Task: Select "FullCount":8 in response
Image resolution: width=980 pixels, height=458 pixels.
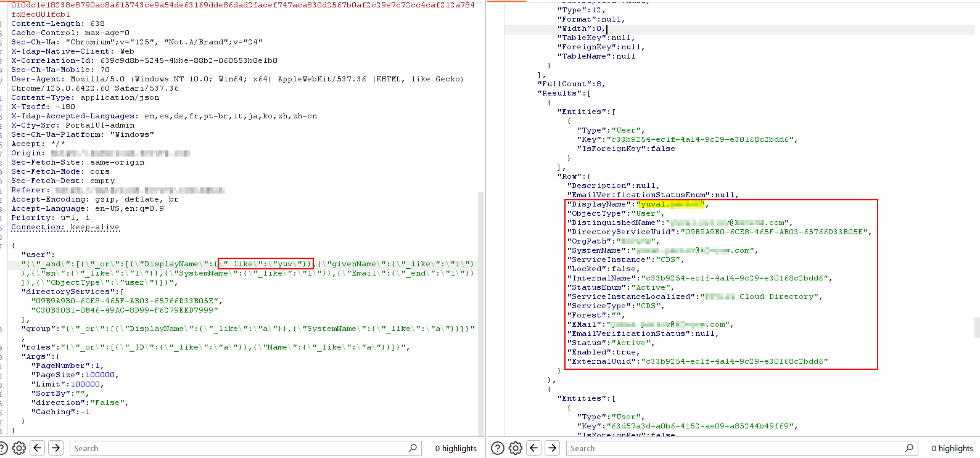Action: pos(572,84)
